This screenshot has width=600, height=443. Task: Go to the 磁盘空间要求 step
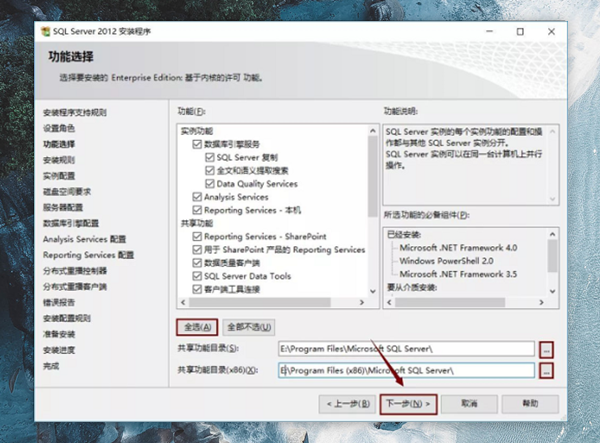point(67,191)
